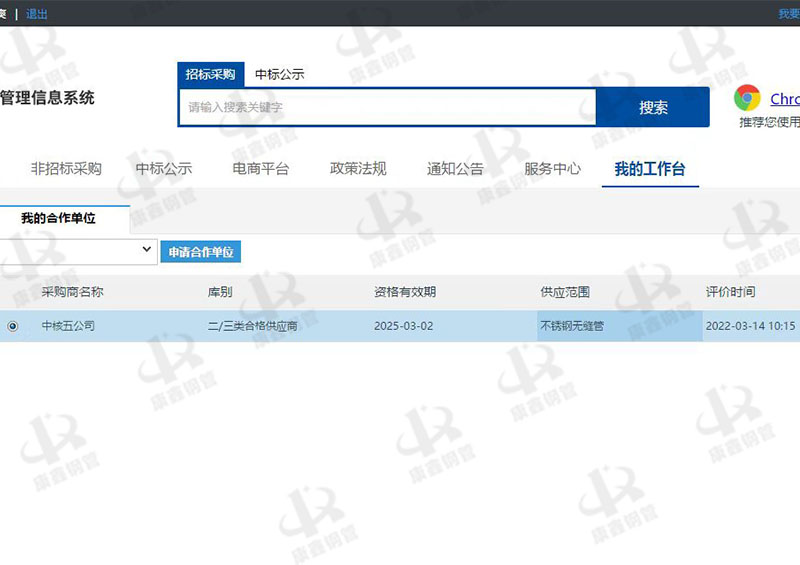Select the 中核五公司 row radio button
Screen dimensions: 800x565
click(x=13, y=326)
